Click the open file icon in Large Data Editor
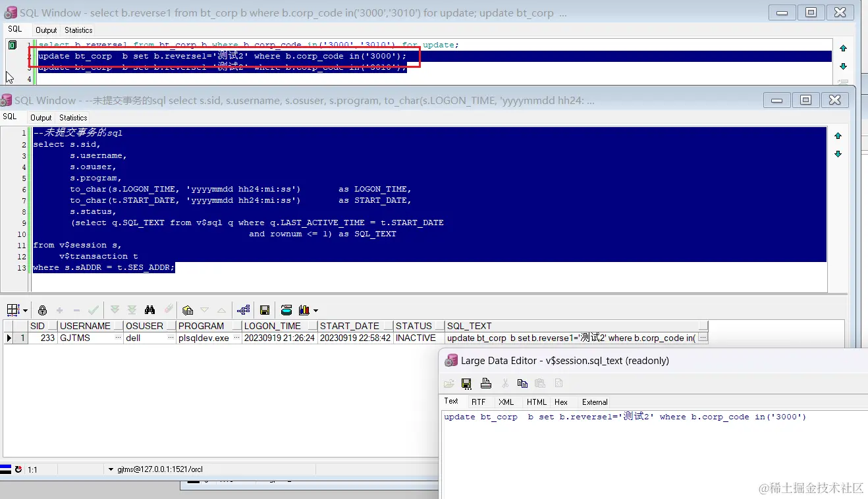Screen dimensions: 868x499 (449, 383)
